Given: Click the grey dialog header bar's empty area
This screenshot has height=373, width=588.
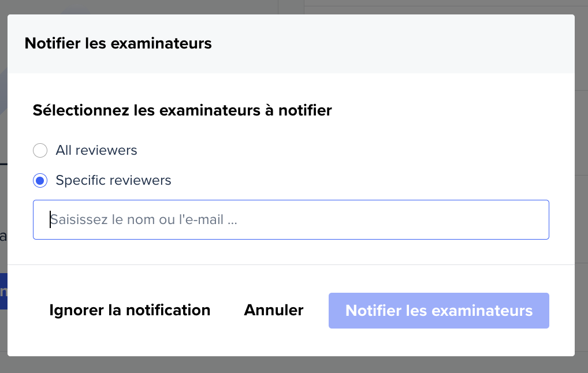Looking at the screenshot, I should 404,43.
